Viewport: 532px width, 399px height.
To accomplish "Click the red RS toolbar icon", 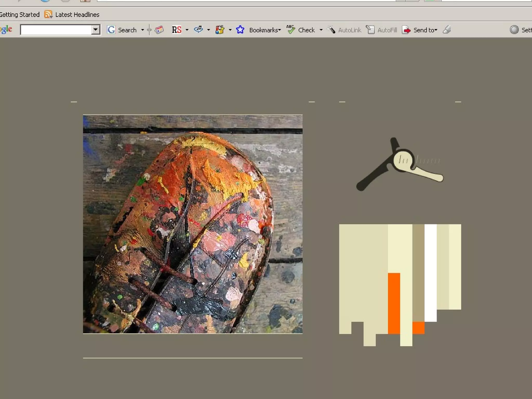I will coord(177,30).
